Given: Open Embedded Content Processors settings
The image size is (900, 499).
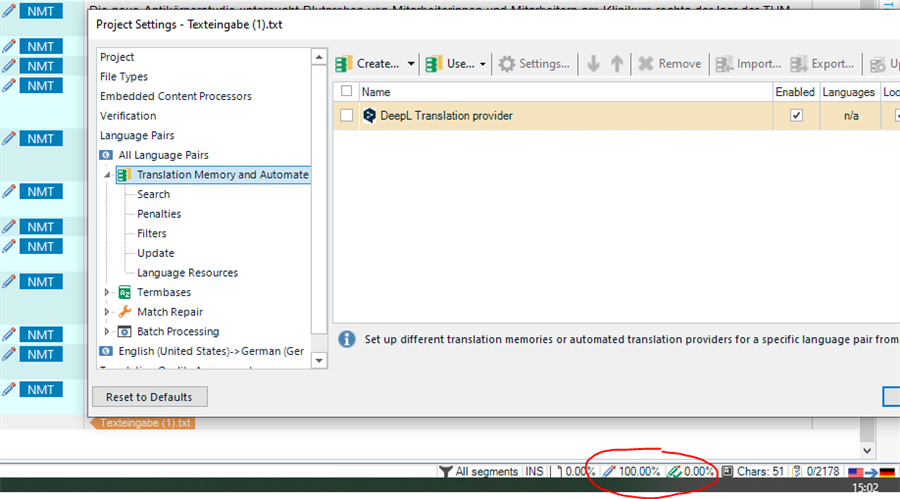Looking at the screenshot, I should (x=176, y=96).
